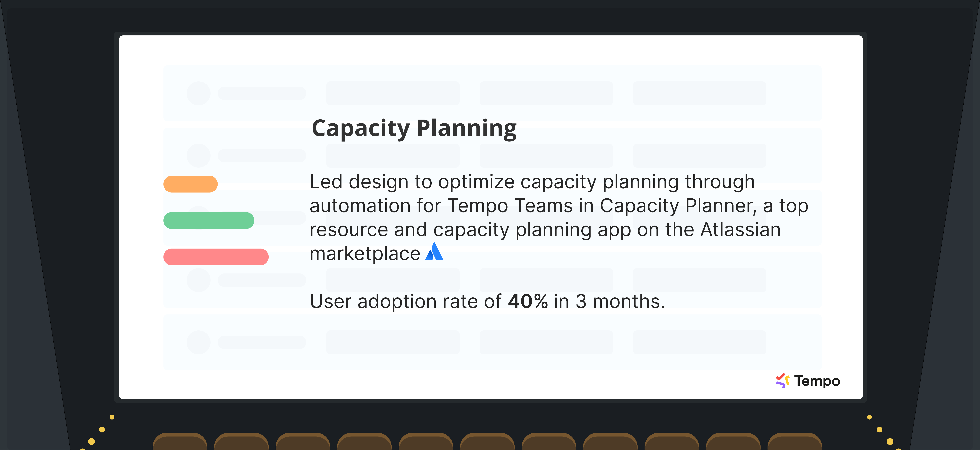Click the bottom-row placeholder avatar circle

point(198,342)
